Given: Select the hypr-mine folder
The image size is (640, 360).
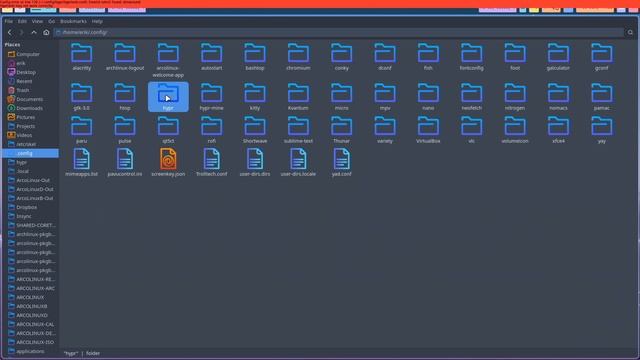Looking at the screenshot, I should 211,97.
